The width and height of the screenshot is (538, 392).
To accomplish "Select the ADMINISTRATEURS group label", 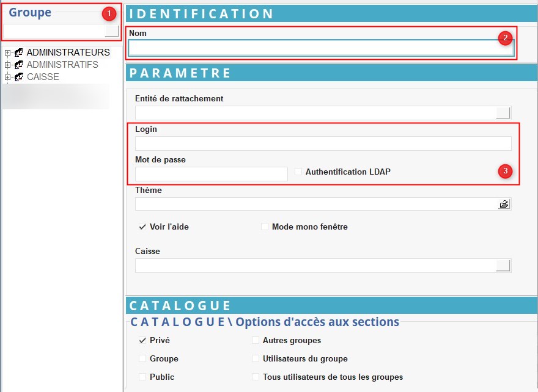I will click(x=68, y=53).
